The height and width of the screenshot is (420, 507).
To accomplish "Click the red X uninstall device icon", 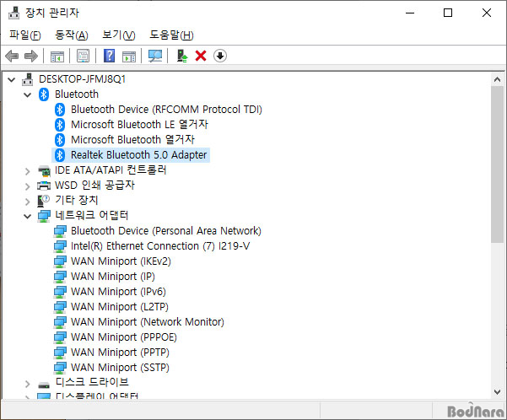I will click(x=201, y=56).
